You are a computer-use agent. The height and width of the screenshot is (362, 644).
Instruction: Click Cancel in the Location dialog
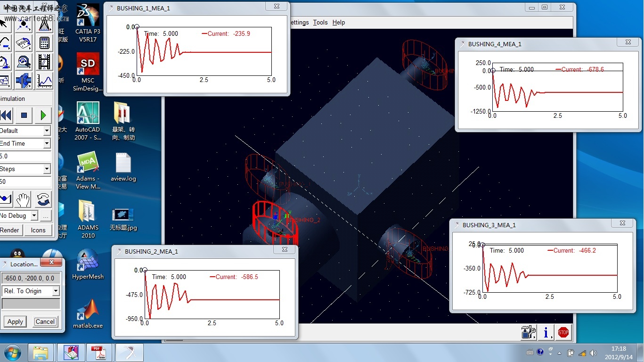pos(45,321)
